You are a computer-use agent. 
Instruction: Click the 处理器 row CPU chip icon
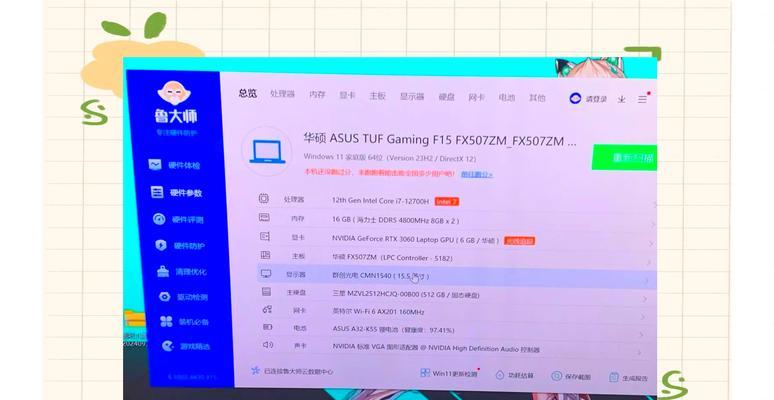(264, 199)
